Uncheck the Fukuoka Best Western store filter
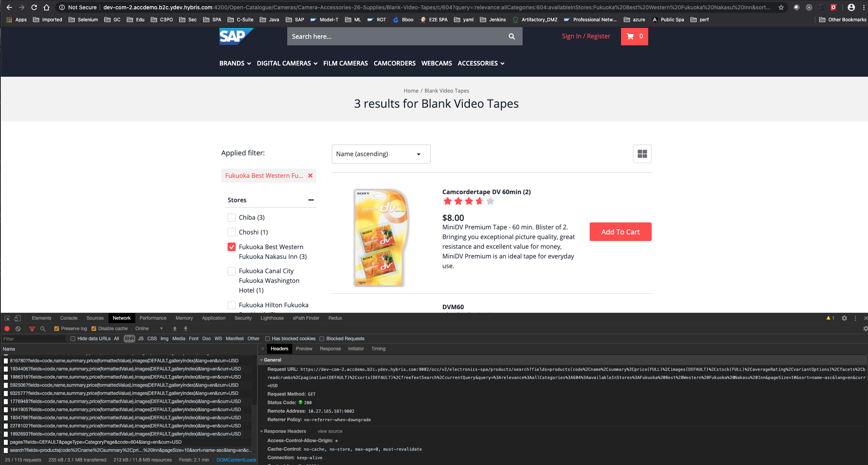This screenshot has height=465, width=868. point(231,247)
